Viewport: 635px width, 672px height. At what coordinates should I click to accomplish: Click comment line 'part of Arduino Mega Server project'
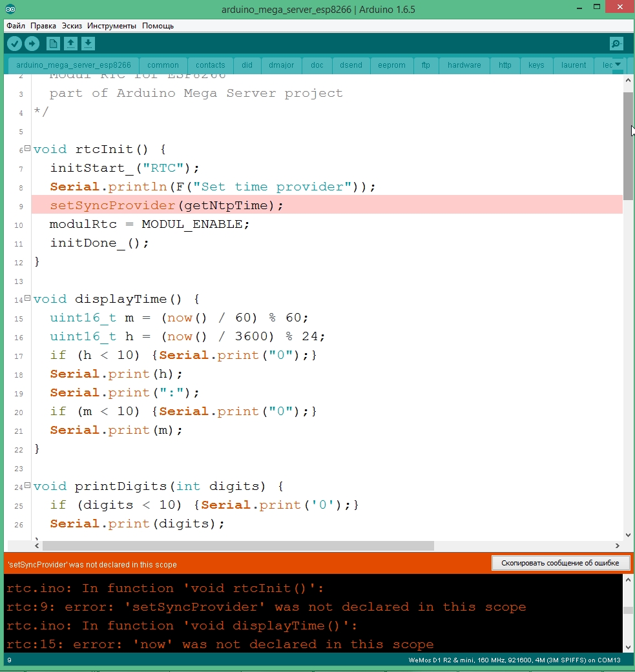[196, 94]
